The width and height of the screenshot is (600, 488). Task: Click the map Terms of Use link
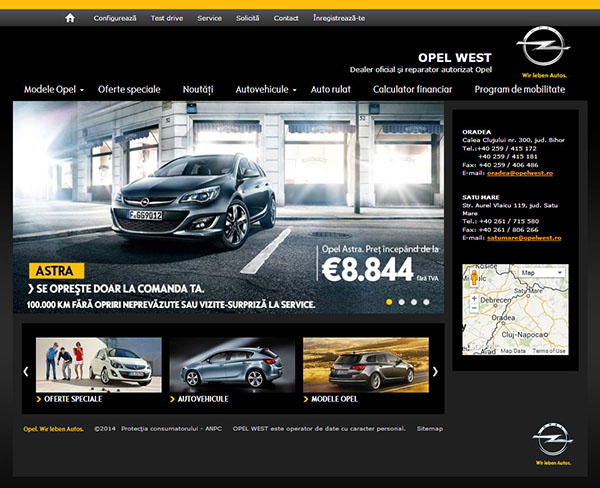coord(549,351)
